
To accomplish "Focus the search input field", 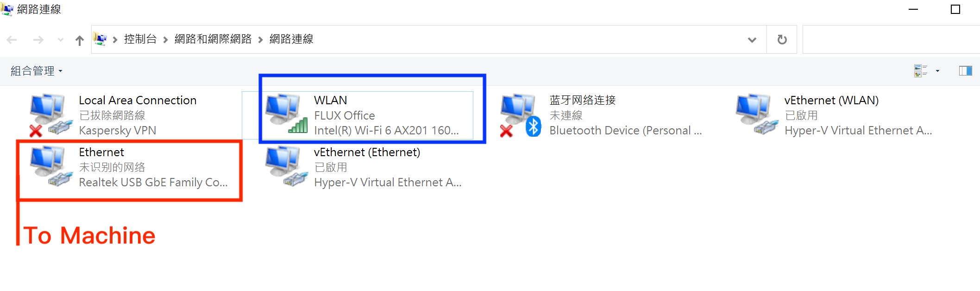I will coord(891,39).
